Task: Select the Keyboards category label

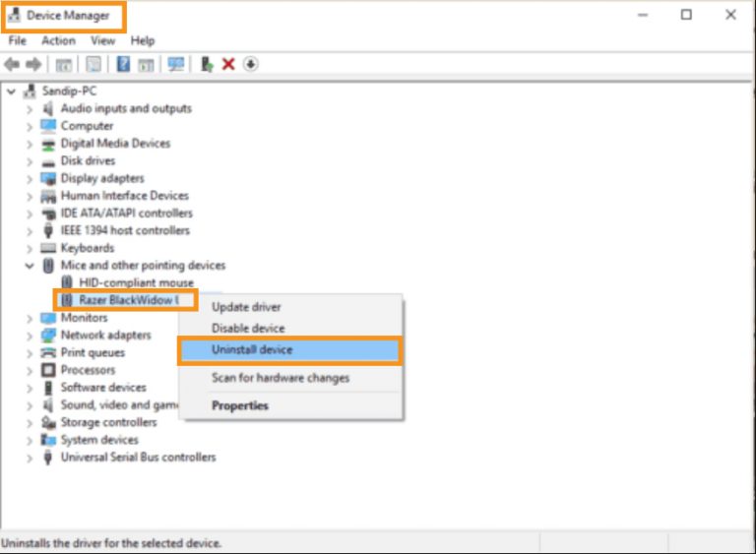Action: (88, 248)
